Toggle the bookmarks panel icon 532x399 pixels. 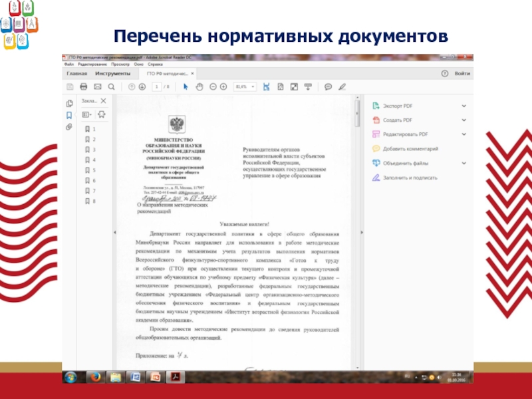point(68,114)
